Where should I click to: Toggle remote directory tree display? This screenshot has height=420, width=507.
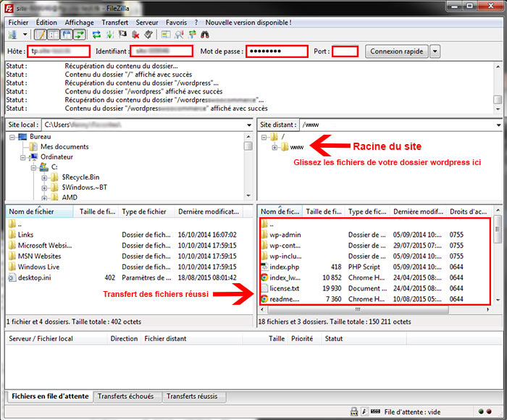pos(67,34)
